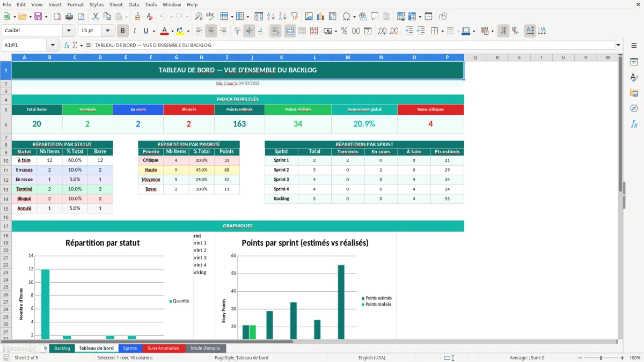Toggle the AutoFilter funnel icon
This screenshot has width=644, height=362.
(295, 17)
